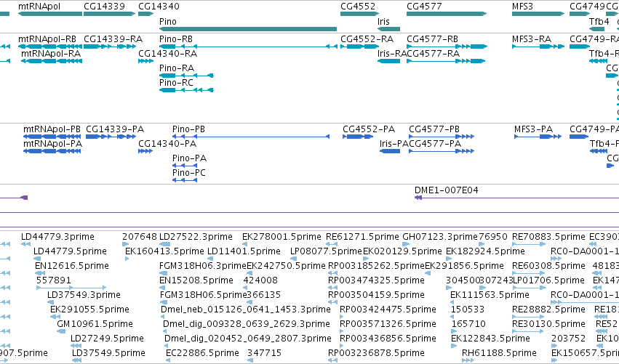This screenshot has width=619, height=364.
Task: Click transcript CG14339-RA
Action: [x=113, y=39]
